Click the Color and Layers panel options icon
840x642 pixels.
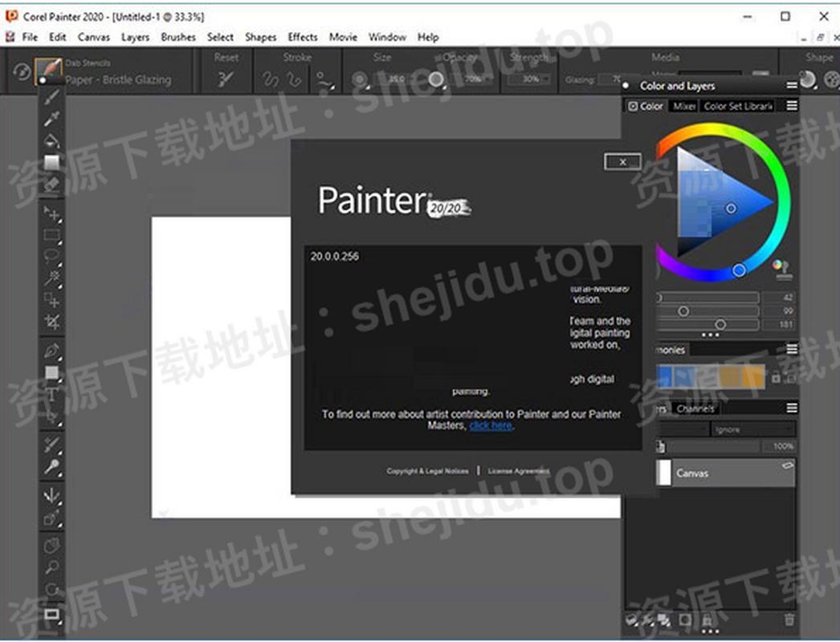tap(792, 86)
